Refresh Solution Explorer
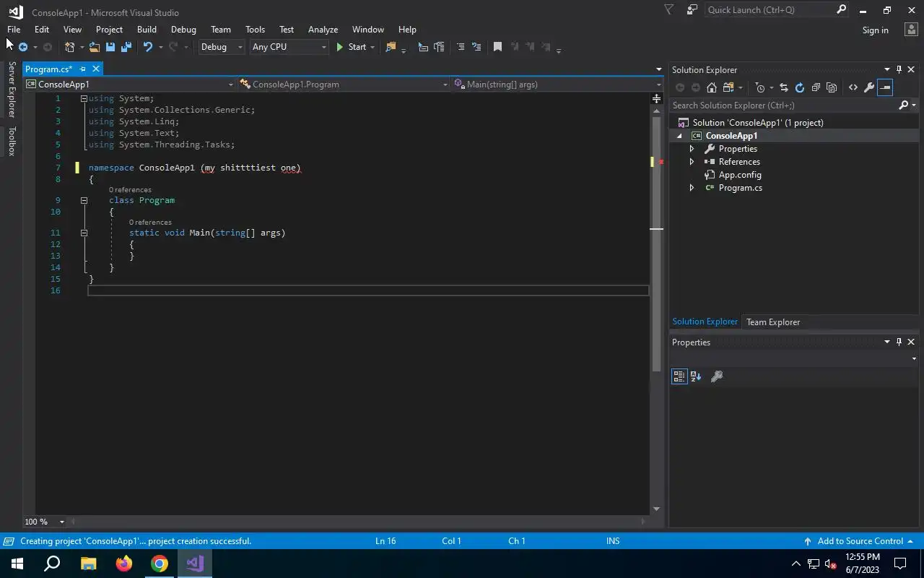 coord(799,87)
